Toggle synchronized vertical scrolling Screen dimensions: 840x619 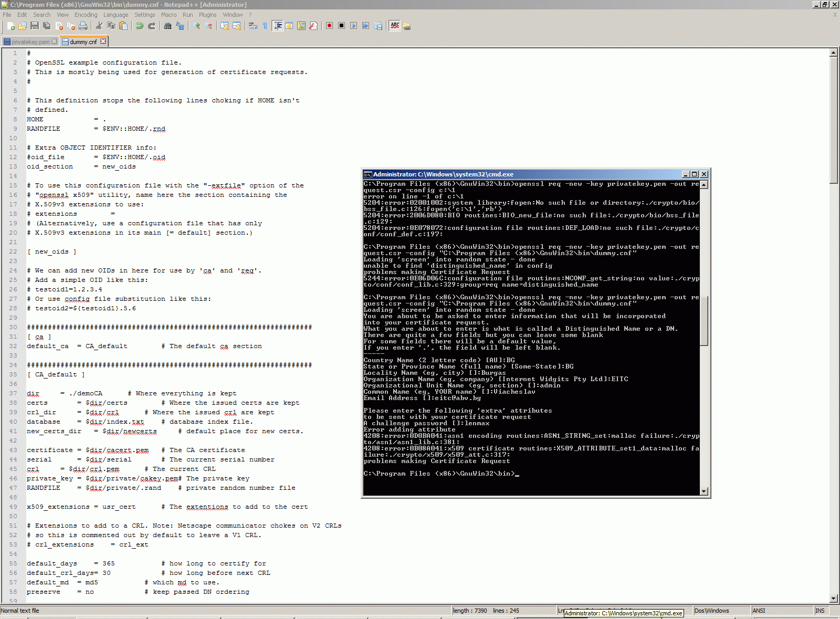point(225,26)
